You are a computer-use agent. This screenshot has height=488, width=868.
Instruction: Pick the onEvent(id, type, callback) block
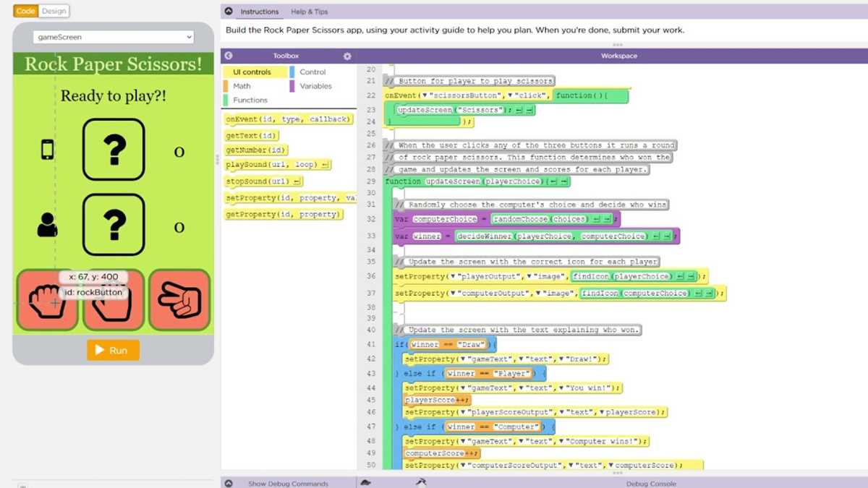pyautogui.click(x=289, y=119)
